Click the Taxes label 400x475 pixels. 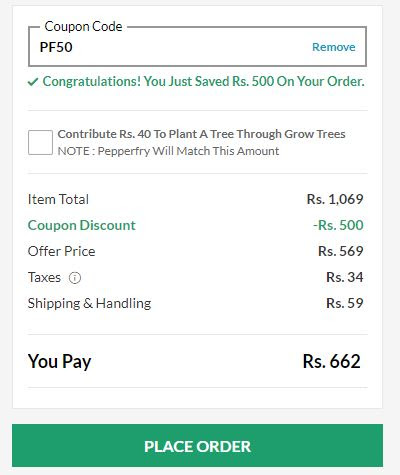coord(44,277)
